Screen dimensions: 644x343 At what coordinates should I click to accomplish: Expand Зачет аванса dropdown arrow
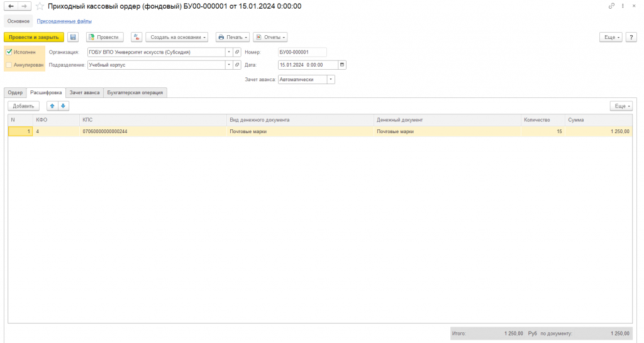[x=331, y=80]
